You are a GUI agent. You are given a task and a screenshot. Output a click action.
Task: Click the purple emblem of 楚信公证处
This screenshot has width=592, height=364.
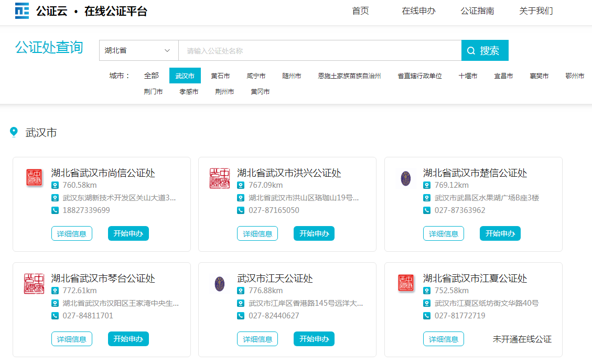tap(406, 178)
